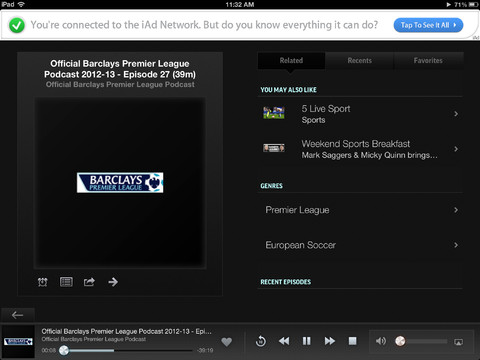Mute using the speaker volume icon
This screenshot has width=480, height=360.
[381, 341]
